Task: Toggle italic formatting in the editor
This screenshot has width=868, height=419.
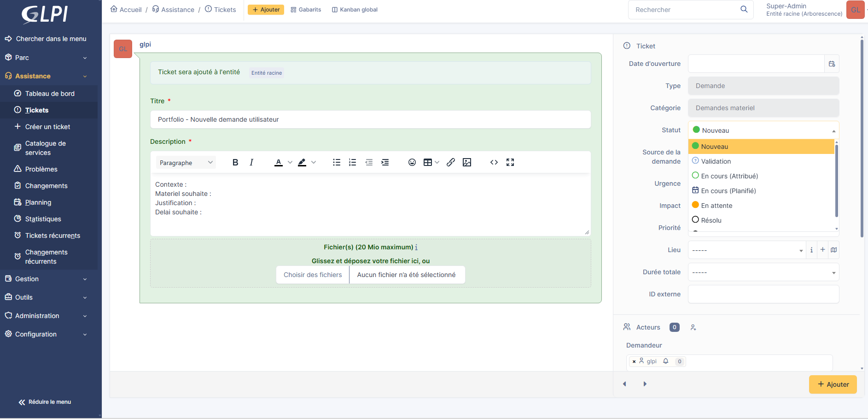Action: 251,162
